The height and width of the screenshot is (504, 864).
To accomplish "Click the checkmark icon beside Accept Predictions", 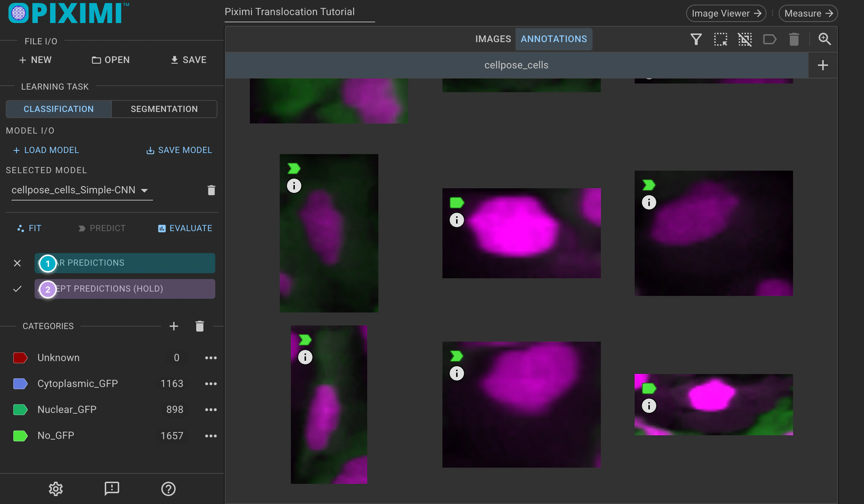I will click(x=17, y=289).
